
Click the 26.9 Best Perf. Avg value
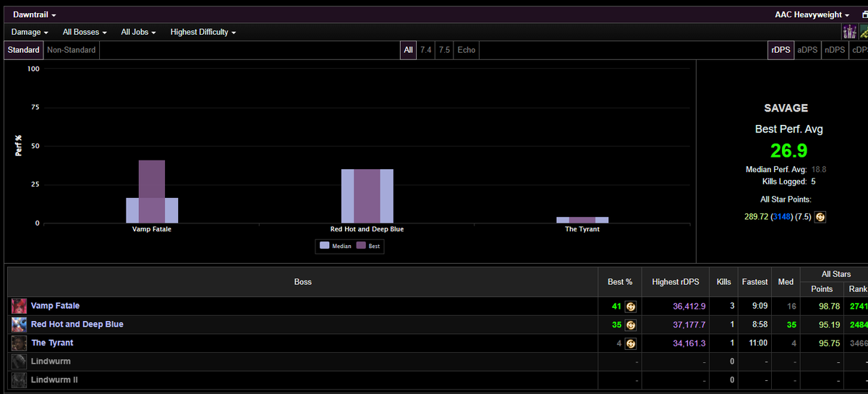788,150
